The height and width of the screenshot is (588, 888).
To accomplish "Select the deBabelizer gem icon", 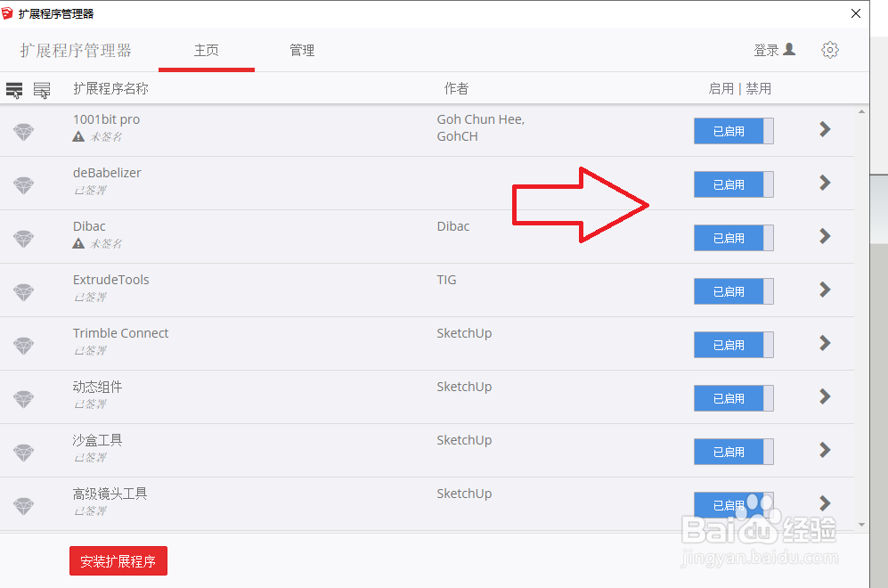I will point(24,185).
